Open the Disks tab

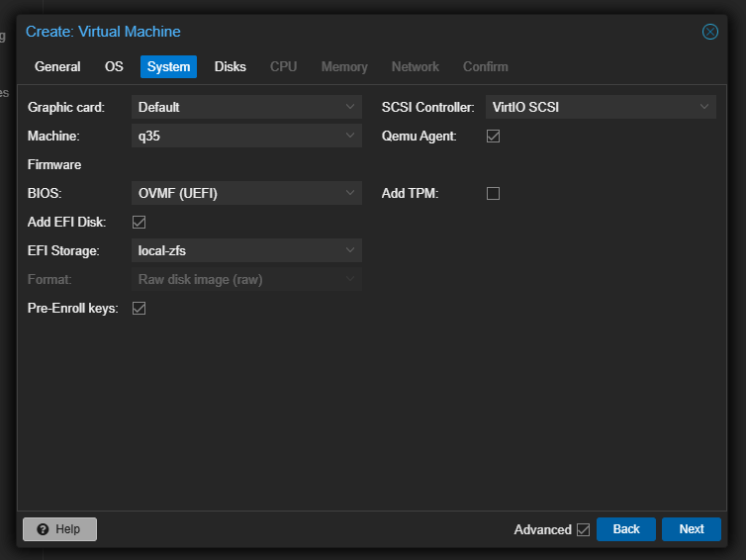(230, 66)
